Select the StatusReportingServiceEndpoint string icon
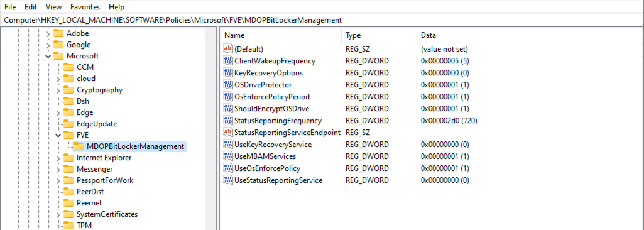This screenshot has width=644, height=230. pyautogui.click(x=227, y=132)
